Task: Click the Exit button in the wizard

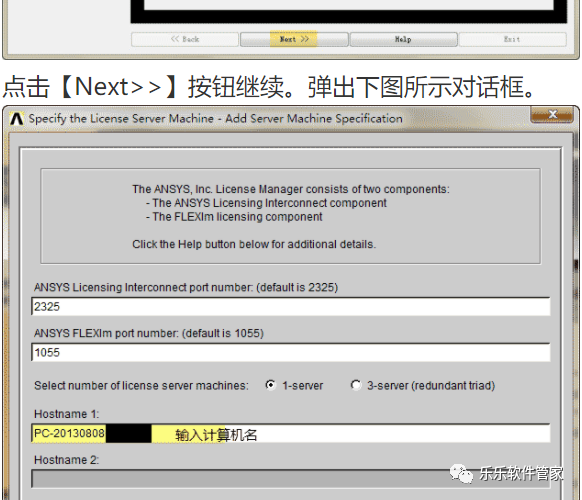Action: pyautogui.click(x=513, y=39)
